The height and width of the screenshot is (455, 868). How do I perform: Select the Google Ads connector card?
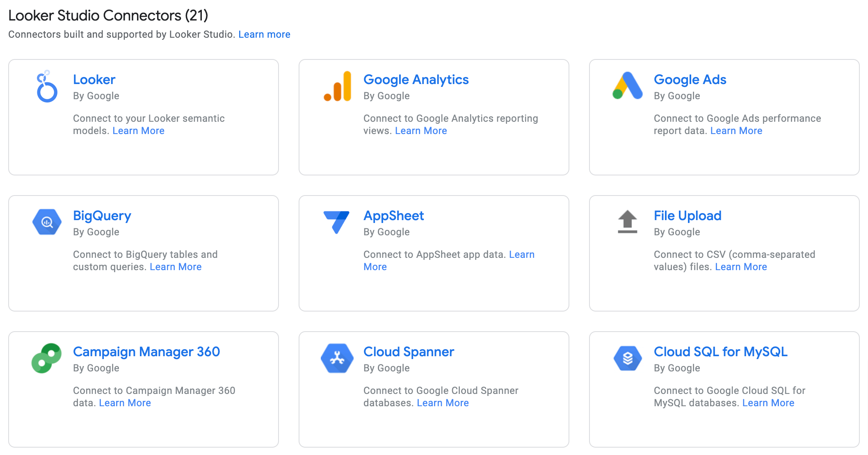(x=724, y=117)
